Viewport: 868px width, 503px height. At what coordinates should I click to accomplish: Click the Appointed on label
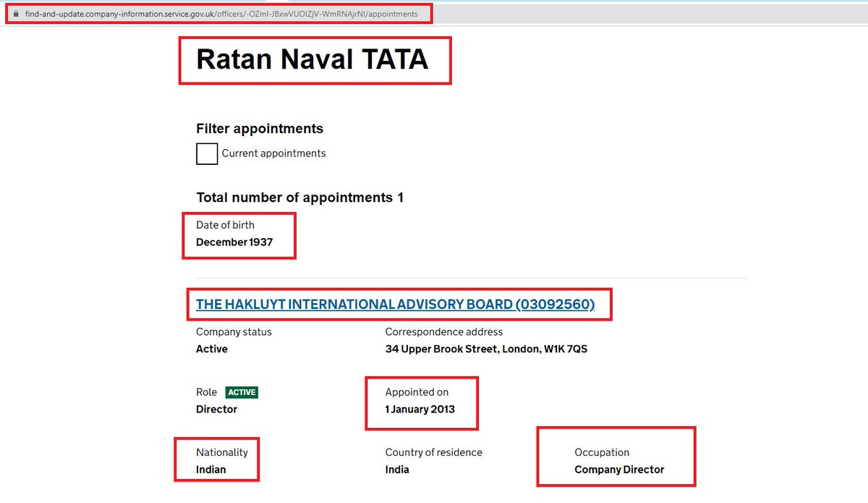417,392
